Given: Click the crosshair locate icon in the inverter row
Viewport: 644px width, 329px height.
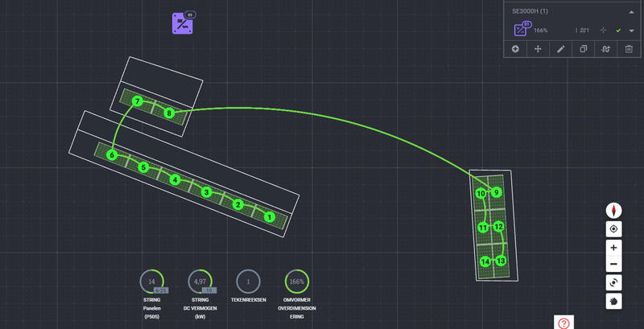Looking at the screenshot, I should [603, 30].
